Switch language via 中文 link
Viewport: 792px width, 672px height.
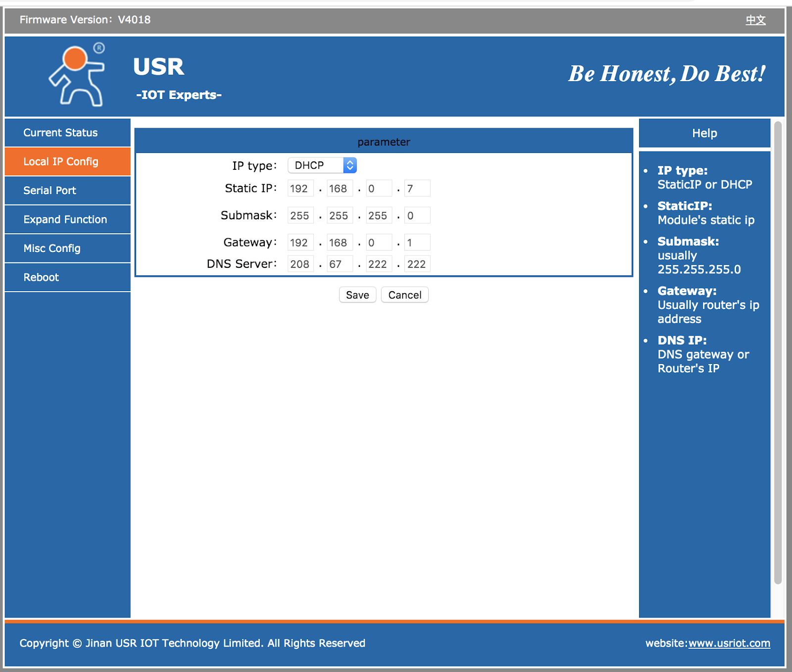point(756,20)
